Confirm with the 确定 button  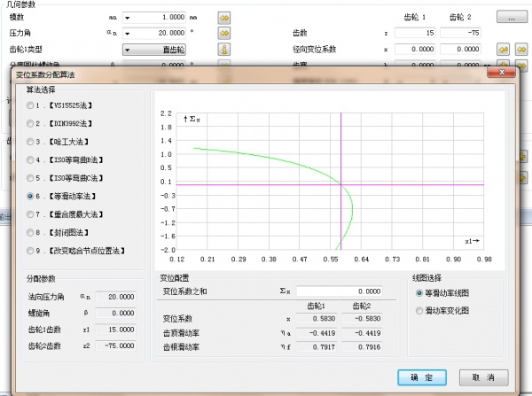tap(422, 377)
